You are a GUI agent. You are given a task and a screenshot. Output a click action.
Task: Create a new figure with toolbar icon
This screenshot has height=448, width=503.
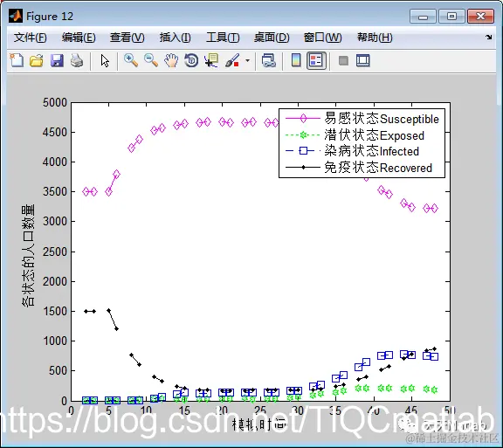tap(17, 60)
